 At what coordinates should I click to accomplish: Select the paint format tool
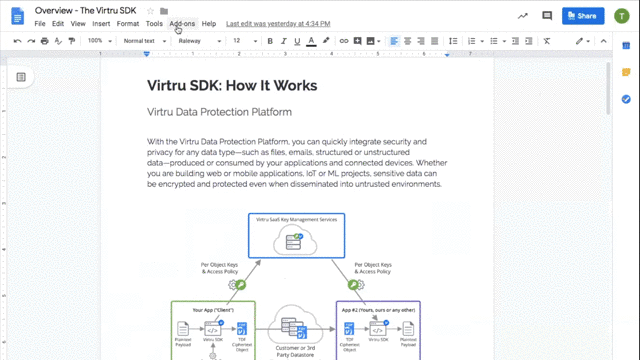coord(72,41)
